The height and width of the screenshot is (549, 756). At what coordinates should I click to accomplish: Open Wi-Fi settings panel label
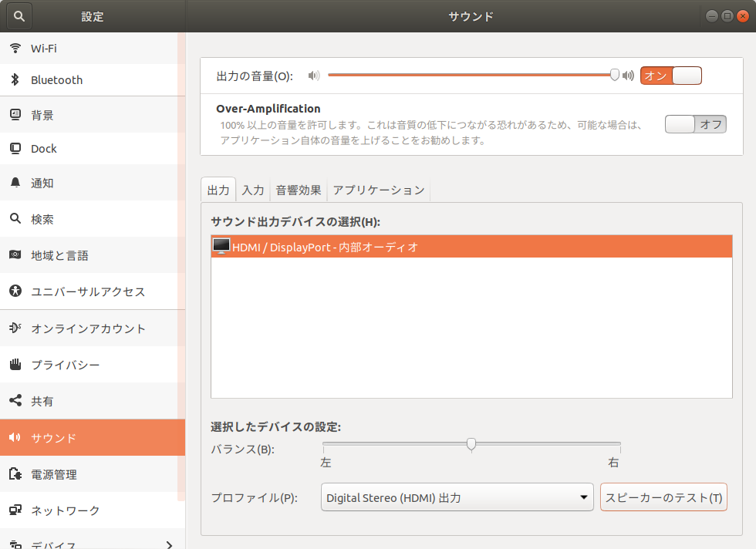tap(44, 49)
